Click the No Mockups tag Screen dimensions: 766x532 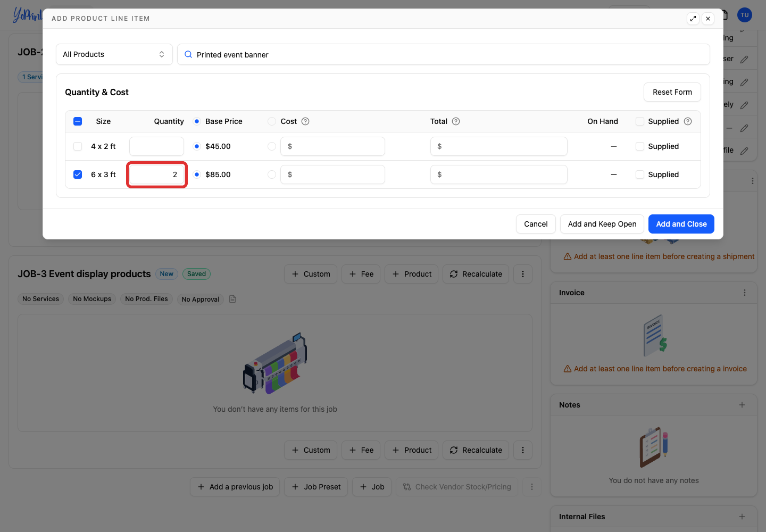pos(92,299)
